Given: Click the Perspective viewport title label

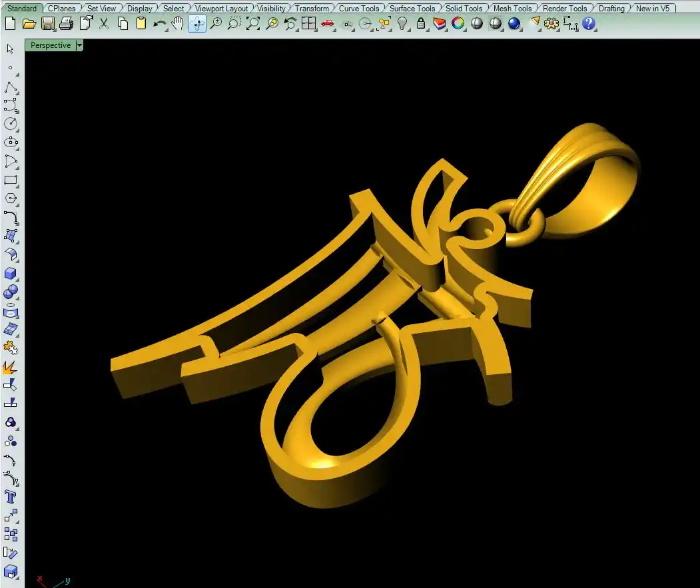Looking at the screenshot, I should pos(51,45).
